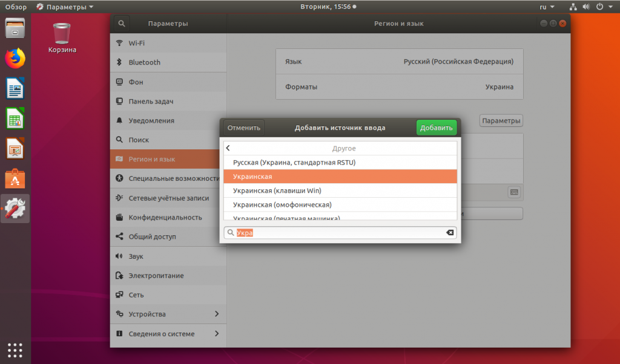Expand the Устройства submenu arrow
620x364 pixels.
click(x=217, y=314)
